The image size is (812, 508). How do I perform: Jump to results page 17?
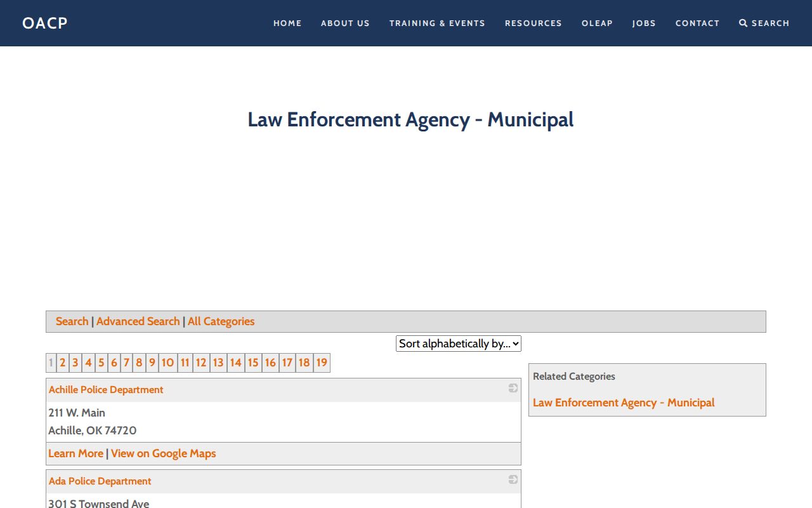pos(287,363)
